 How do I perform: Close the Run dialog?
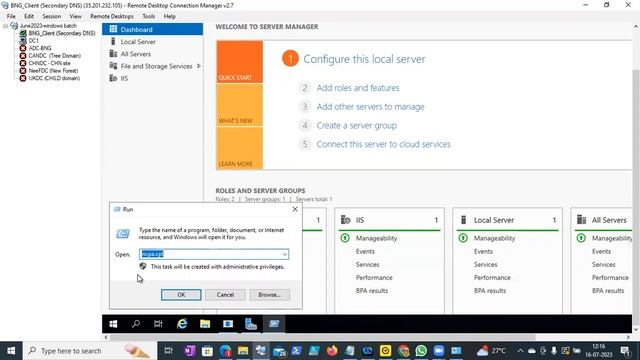295,209
